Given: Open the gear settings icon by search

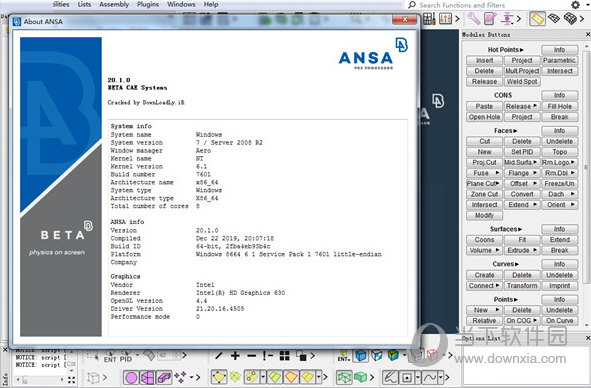Looking at the screenshot, I should pyautogui.click(x=575, y=5).
